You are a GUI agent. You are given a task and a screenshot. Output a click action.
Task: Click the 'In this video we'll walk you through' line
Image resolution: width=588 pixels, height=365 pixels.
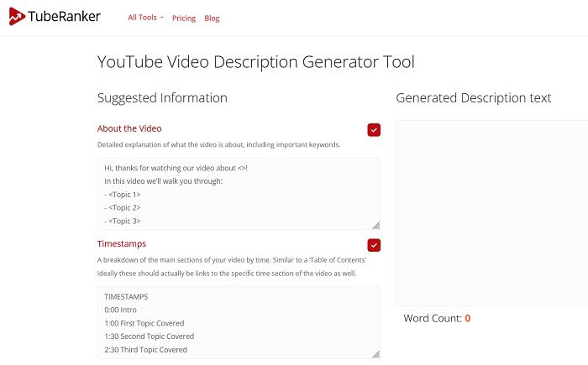[x=163, y=181]
